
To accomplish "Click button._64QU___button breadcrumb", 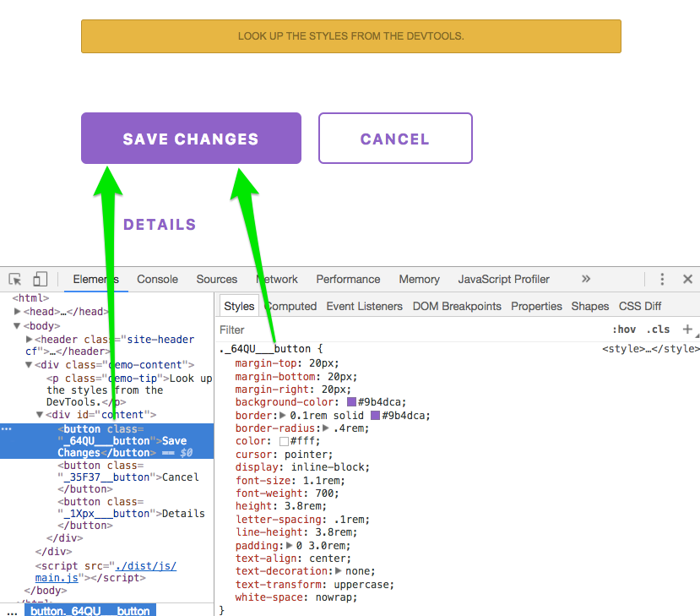I will point(90,611).
